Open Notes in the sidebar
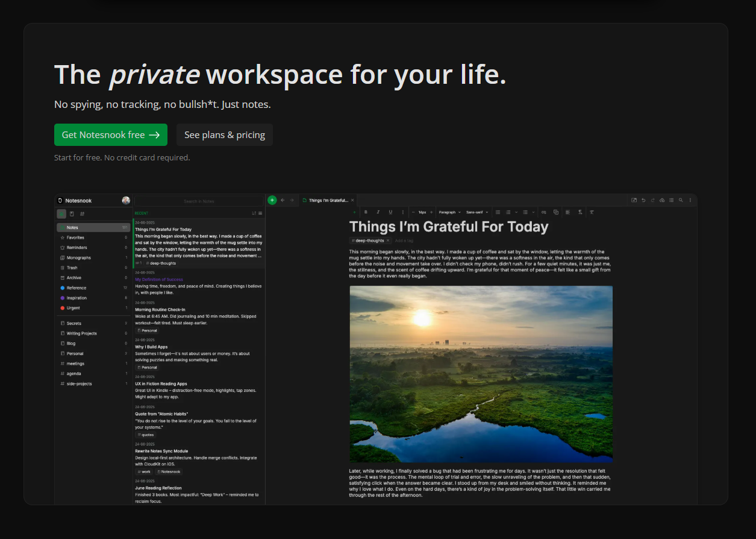 tap(93, 228)
